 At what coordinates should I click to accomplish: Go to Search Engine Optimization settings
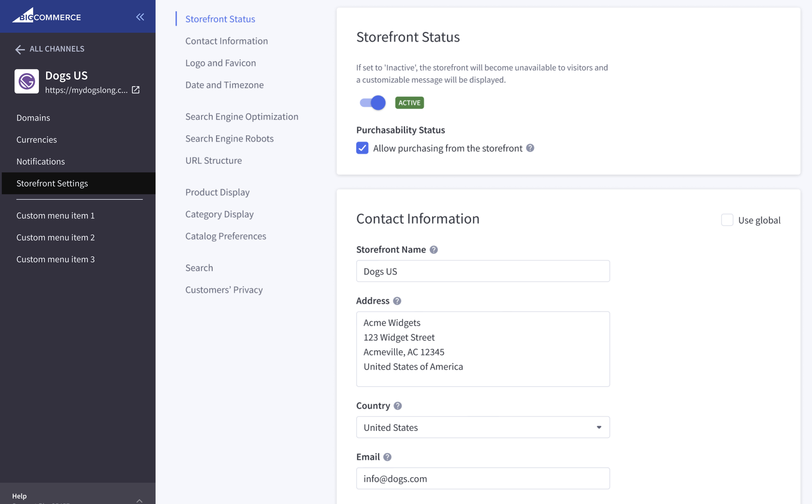[x=242, y=117]
